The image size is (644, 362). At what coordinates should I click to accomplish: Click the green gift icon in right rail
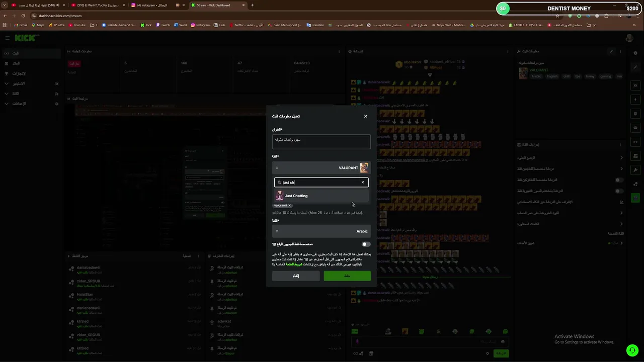pos(636,198)
